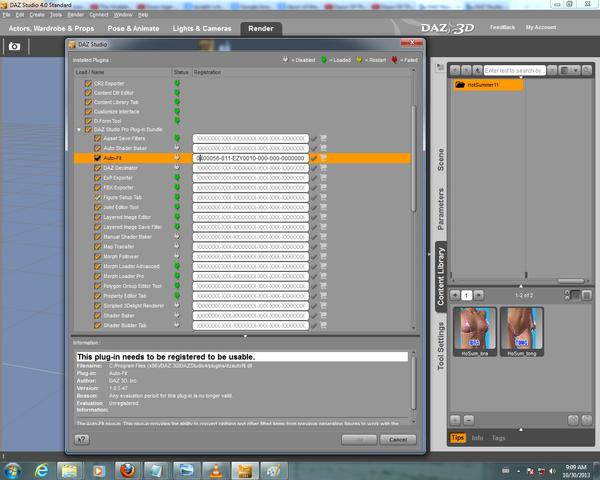Screen dimensions: 600x480
Task: Click the search magnifier icon in Content Library
Action: 587,70
